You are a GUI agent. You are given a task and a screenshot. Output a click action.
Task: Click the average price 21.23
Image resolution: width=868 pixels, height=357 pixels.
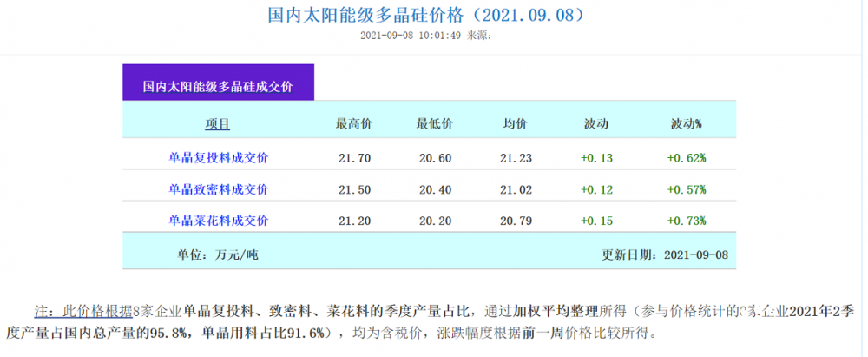516,158
